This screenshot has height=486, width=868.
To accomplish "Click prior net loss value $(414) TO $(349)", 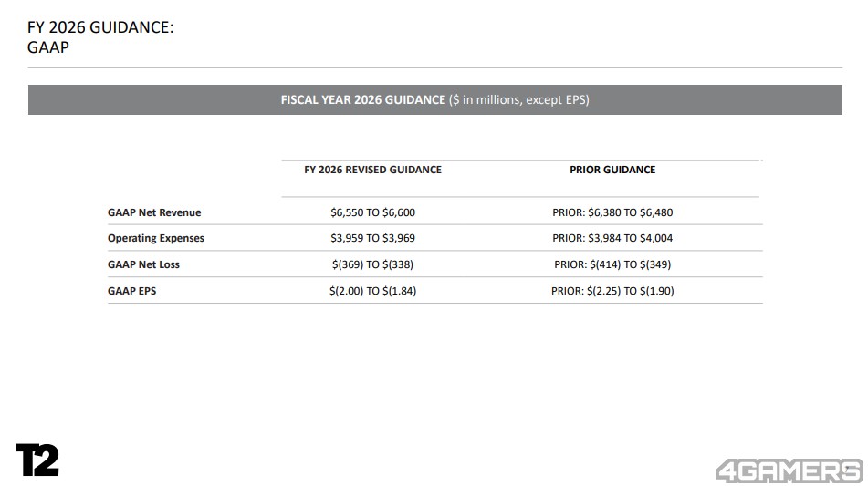I will click(612, 264).
